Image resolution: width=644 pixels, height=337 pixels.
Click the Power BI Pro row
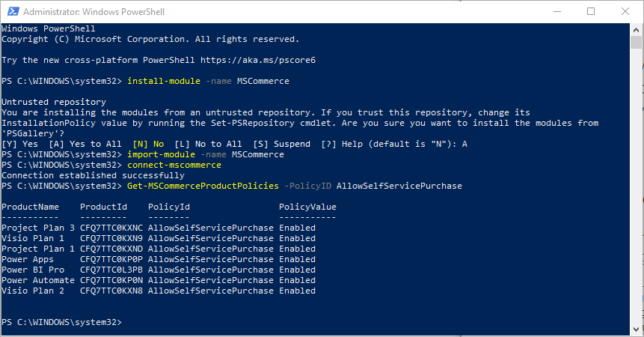point(159,270)
